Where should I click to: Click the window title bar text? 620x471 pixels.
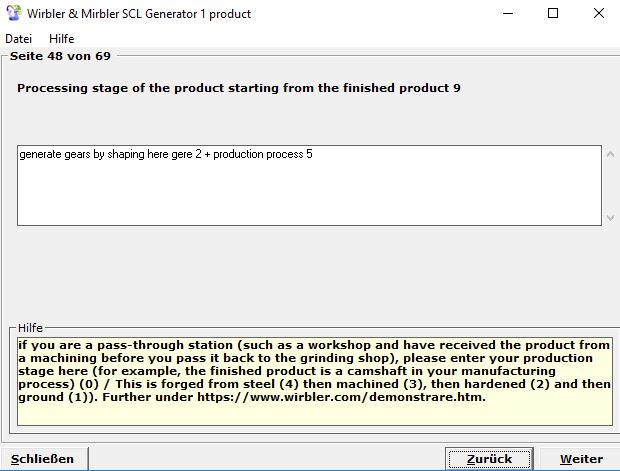coord(140,14)
